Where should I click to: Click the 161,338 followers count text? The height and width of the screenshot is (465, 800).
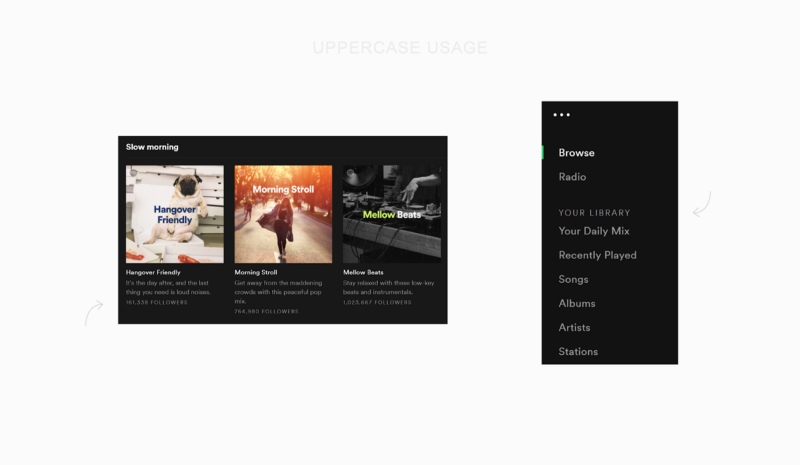click(x=157, y=302)
